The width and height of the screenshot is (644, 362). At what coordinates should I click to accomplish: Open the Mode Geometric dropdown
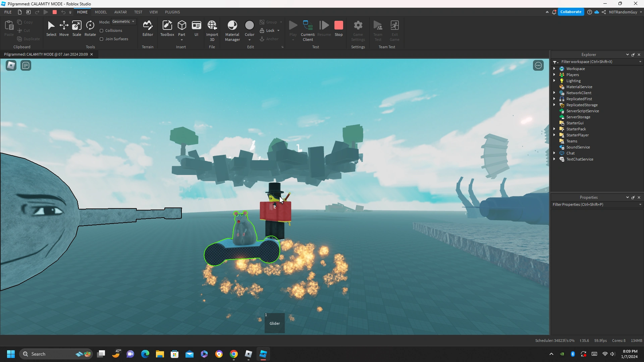point(123,21)
